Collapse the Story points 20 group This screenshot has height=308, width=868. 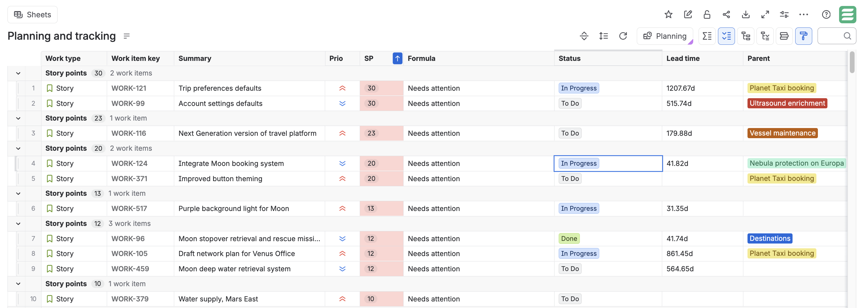(x=18, y=148)
